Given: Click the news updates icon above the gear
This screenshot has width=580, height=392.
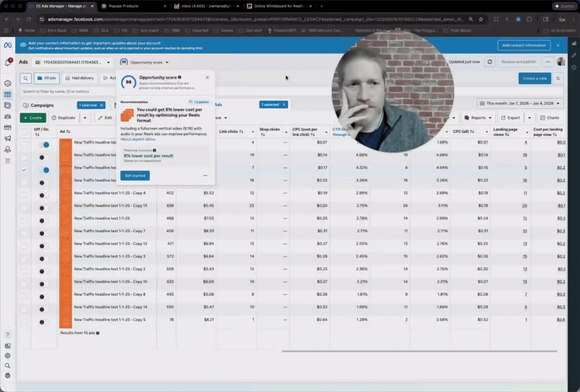Looking at the screenshot, I should click(x=7, y=346).
